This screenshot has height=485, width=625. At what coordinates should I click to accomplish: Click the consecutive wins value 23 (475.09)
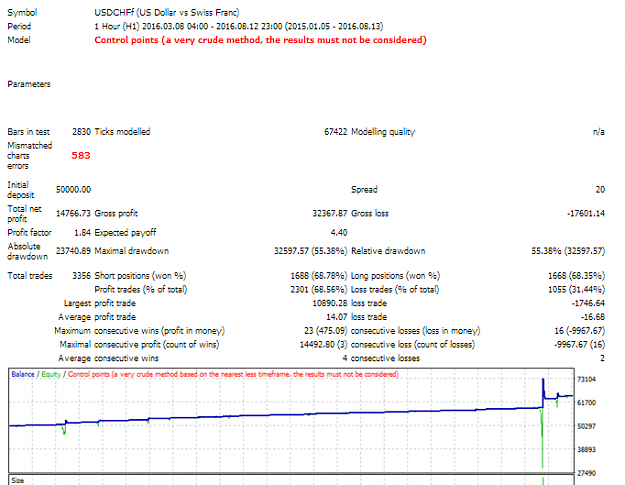pos(325,331)
